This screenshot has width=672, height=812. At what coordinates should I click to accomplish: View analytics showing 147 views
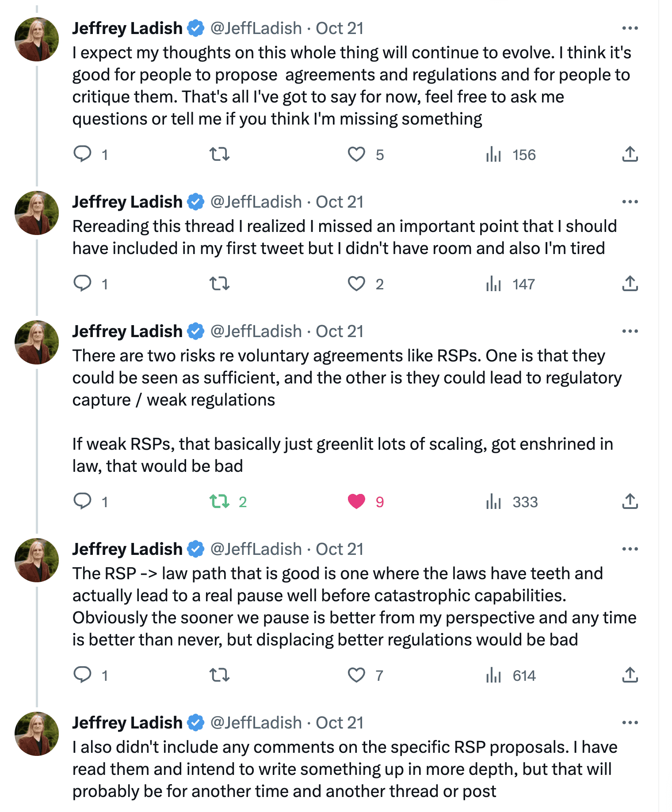511,284
